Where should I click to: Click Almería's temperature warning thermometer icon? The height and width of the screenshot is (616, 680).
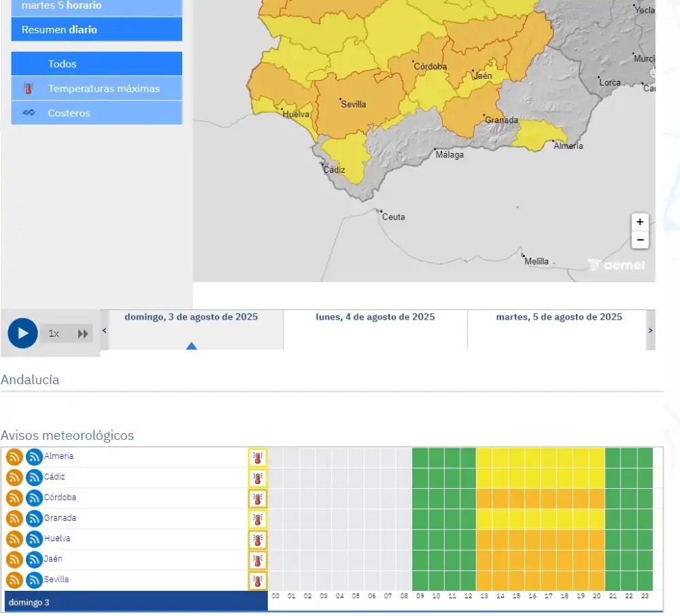click(x=257, y=458)
